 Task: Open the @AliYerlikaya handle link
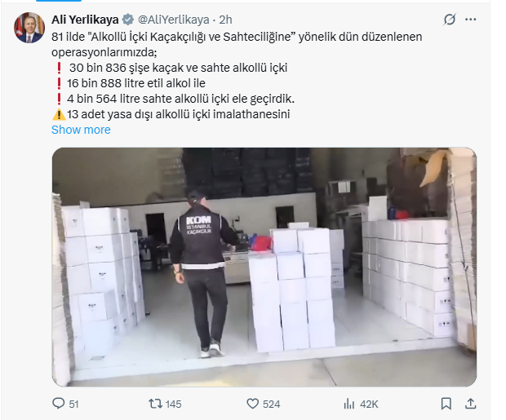174,20
